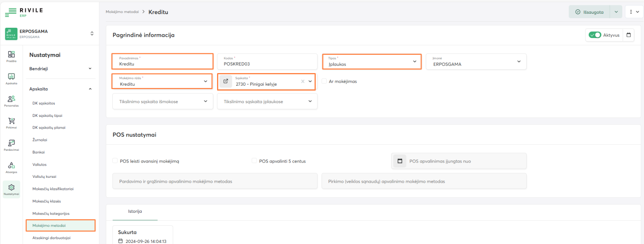The width and height of the screenshot is (644, 244).
Task: Click the external link icon beside Sąskaita
Action: 226,81
